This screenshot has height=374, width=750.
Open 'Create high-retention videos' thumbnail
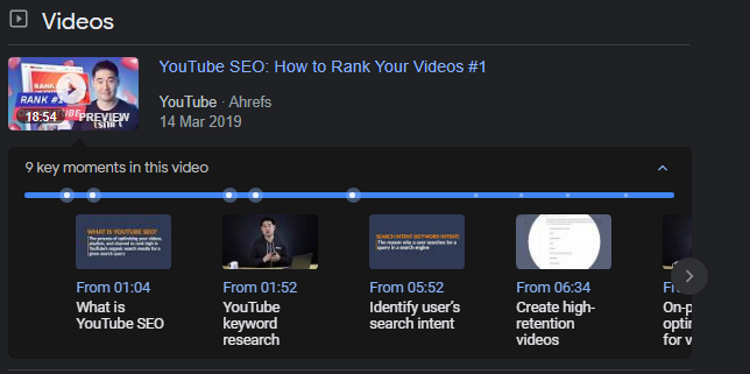563,242
